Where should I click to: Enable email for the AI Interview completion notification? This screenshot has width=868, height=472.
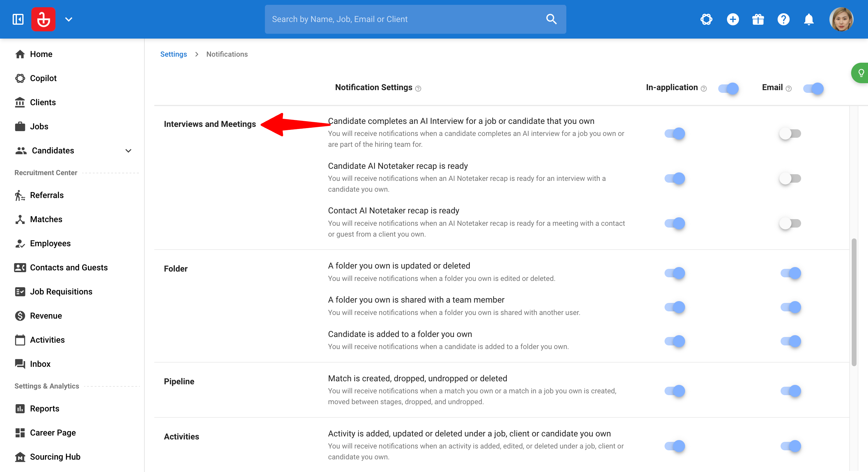[x=790, y=134]
